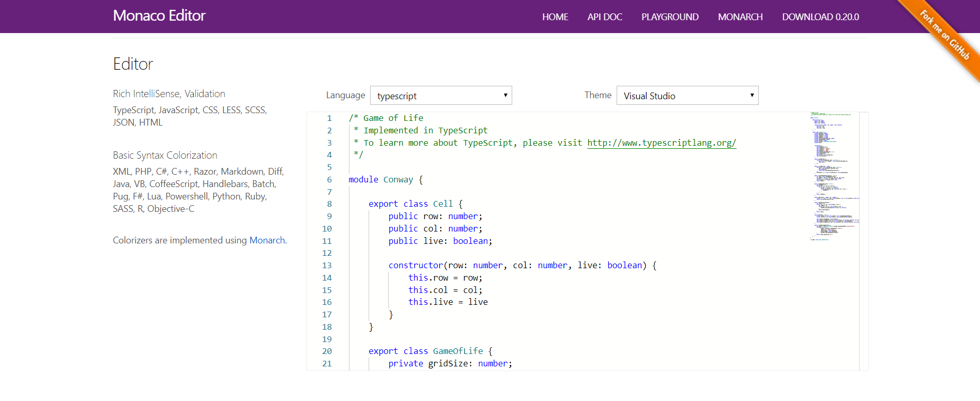Viewport: 980px width, 401px height.
Task: Click line number 8 in the gutter
Action: [329, 204]
